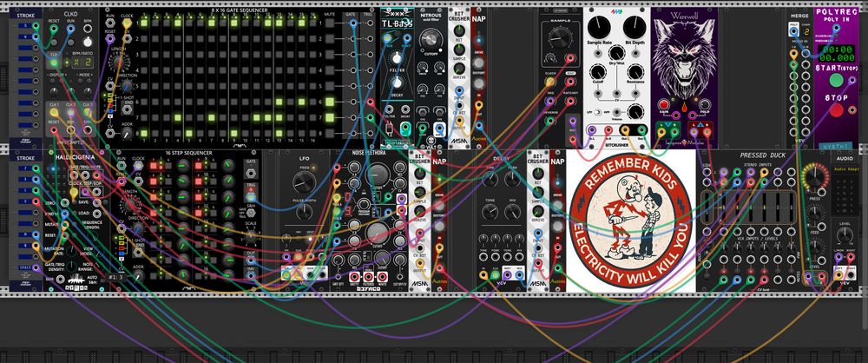Viewport: 868px width, 363px height.
Task: Adjust the Bit Depth knob on BITCRUSHER
Action: coord(635,27)
